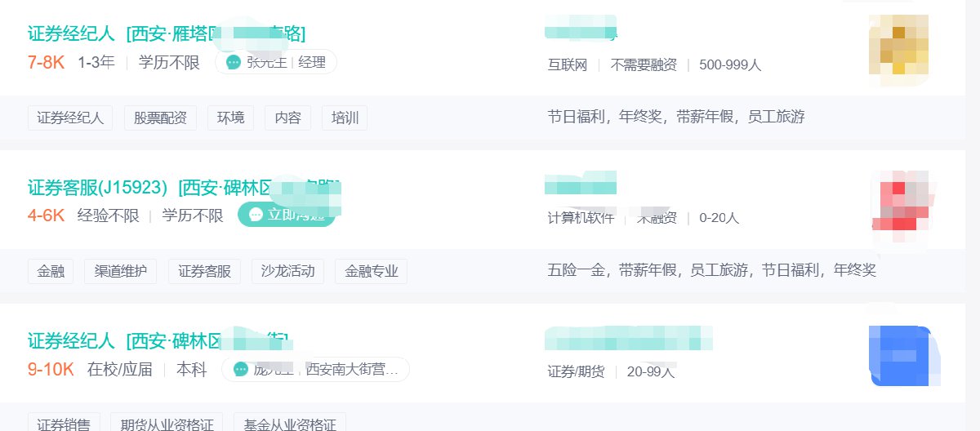Open 证券经纪人 job title in 雁塔区
The image size is (980, 431).
(x=72, y=34)
